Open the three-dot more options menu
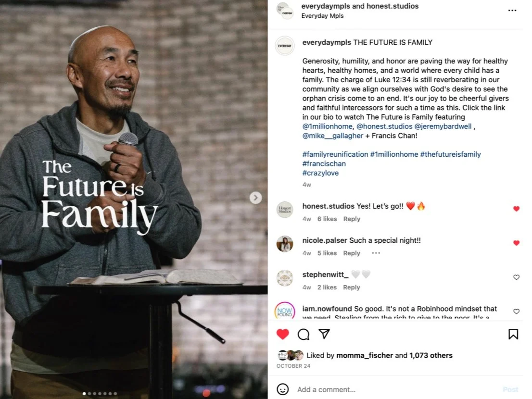 [x=512, y=11]
